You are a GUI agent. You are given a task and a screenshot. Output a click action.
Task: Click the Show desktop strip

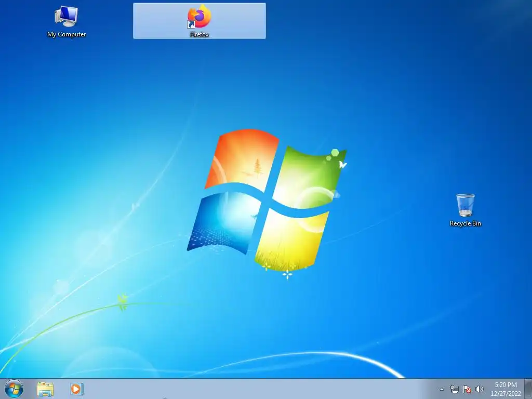528,389
